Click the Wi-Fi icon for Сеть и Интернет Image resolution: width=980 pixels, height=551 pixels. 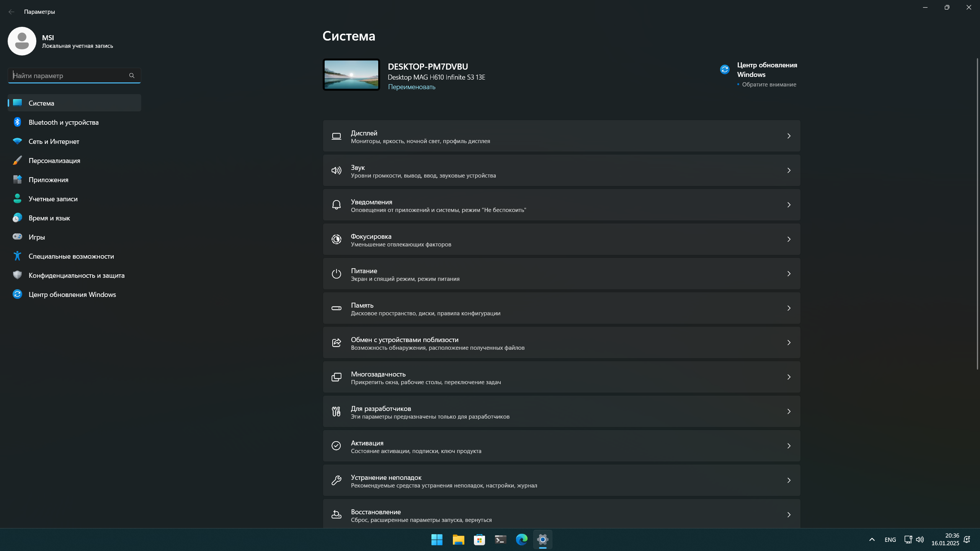pos(17,141)
